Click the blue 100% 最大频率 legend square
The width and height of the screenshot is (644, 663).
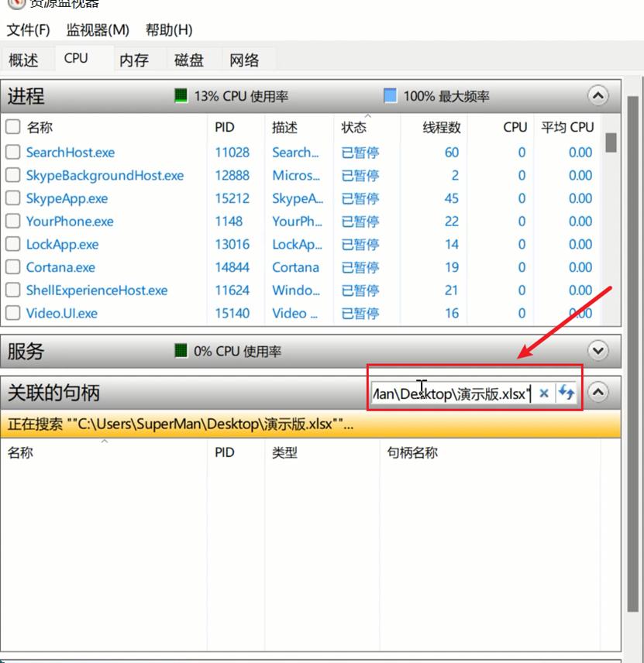click(x=390, y=94)
